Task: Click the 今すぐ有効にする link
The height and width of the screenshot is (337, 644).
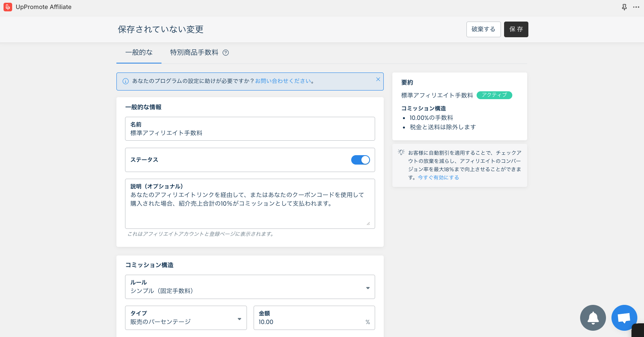Action: tap(438, 178)
